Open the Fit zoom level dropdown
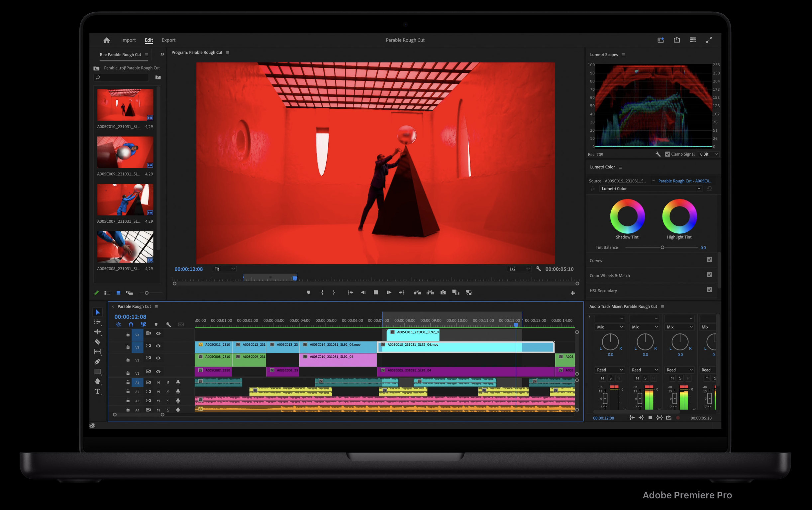812x510 pixels. pos(224,269)
